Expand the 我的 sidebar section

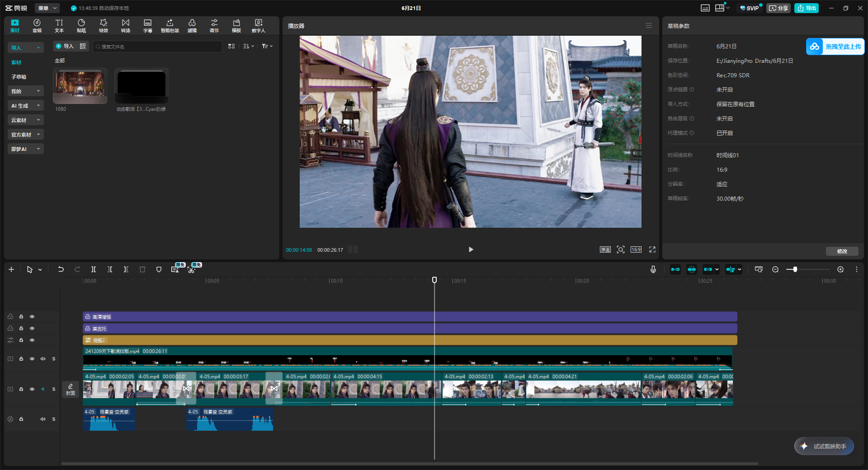(x=26, y=91)
